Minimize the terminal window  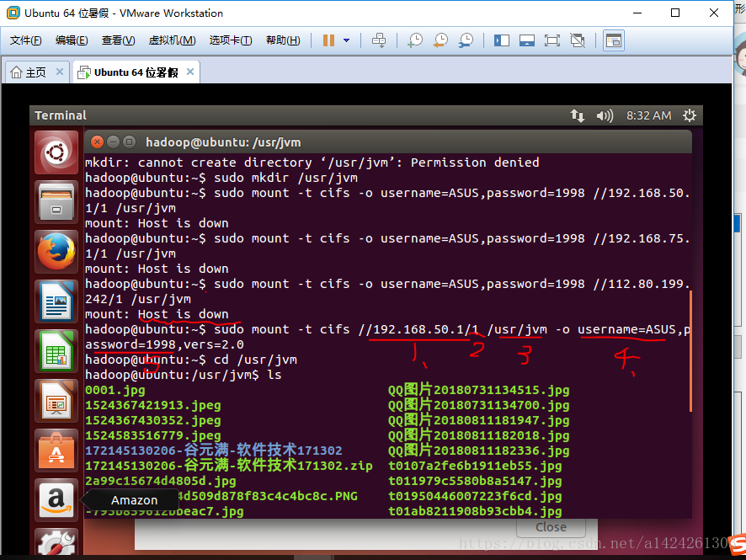click(113, 141)
